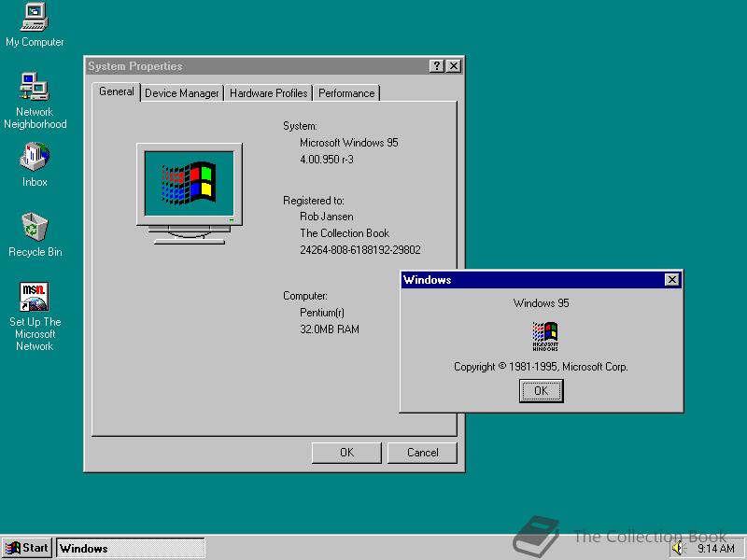Click the 'Copyright © 1981-1995, Microsoft Corp.' text
Screen dimensions: 747x560
(x=541, y=367)
